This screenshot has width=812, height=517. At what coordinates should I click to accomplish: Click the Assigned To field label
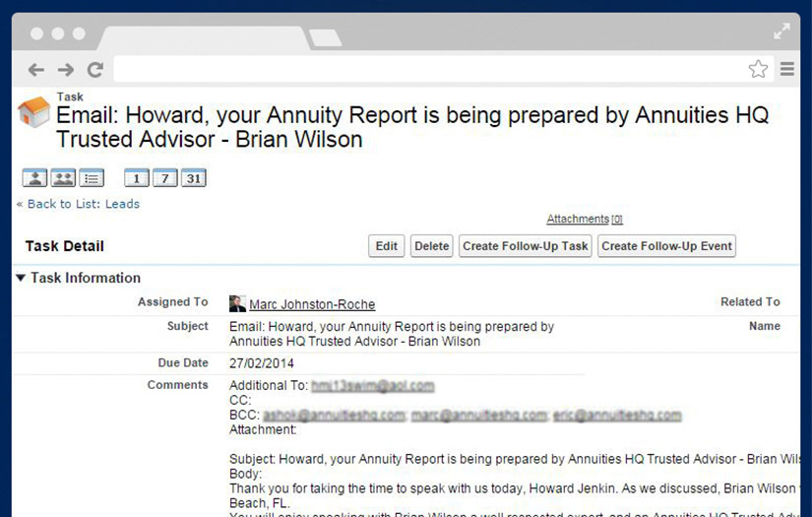tap(173, 301)
